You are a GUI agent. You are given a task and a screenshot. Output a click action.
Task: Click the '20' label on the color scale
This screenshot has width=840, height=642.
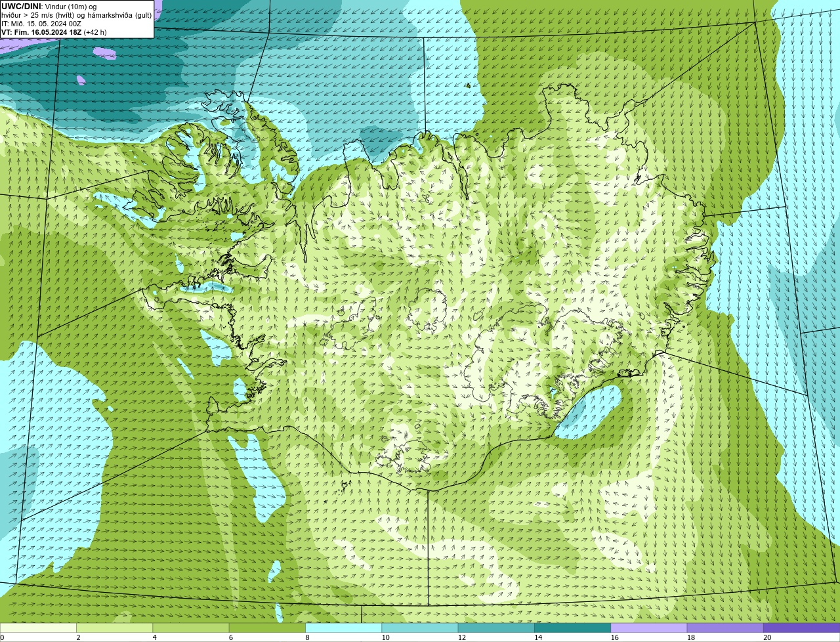coord(767,637)
